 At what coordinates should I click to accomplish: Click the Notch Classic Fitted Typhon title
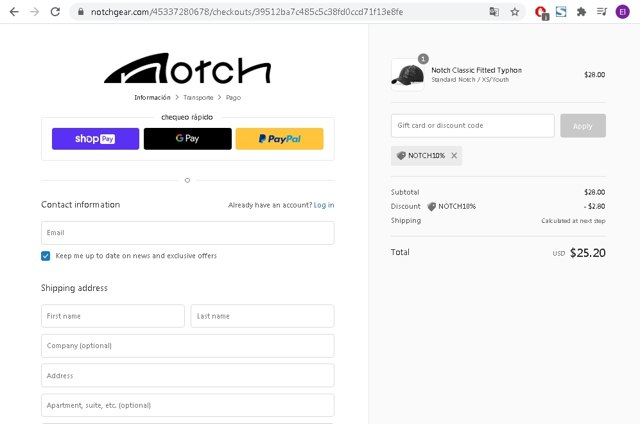[476, 70]
